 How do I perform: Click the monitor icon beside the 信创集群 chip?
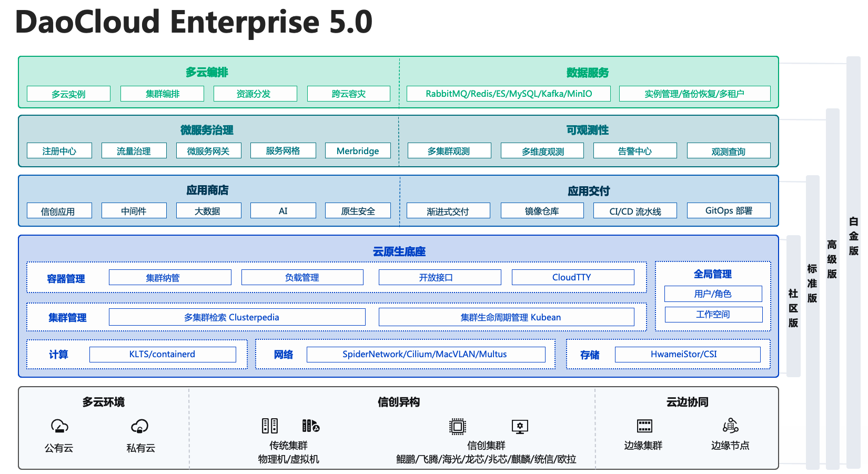(x=520, y=426)
